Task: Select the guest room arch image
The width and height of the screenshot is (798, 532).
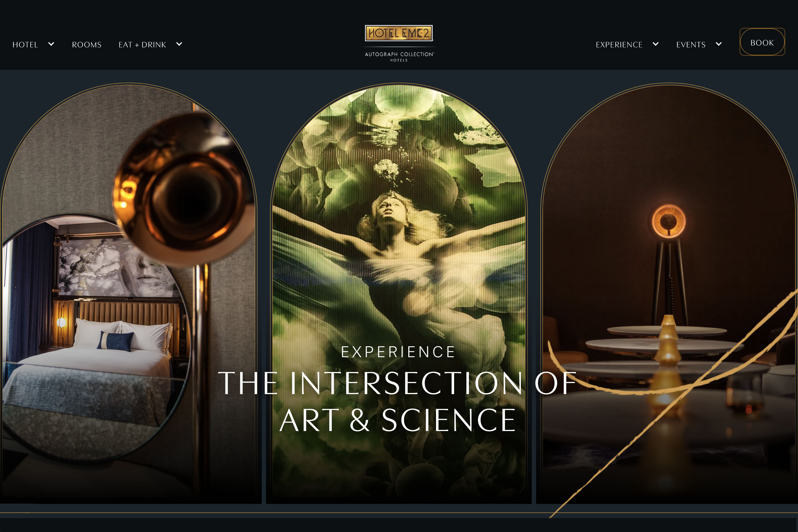Action: [x=129, y=293]
